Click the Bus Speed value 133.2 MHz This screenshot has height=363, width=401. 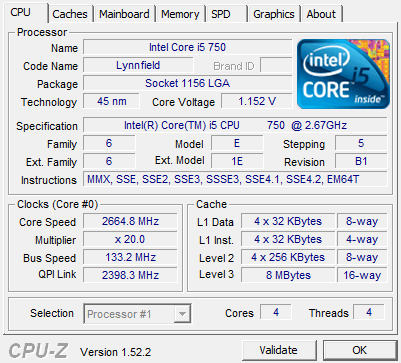[130, 257]
